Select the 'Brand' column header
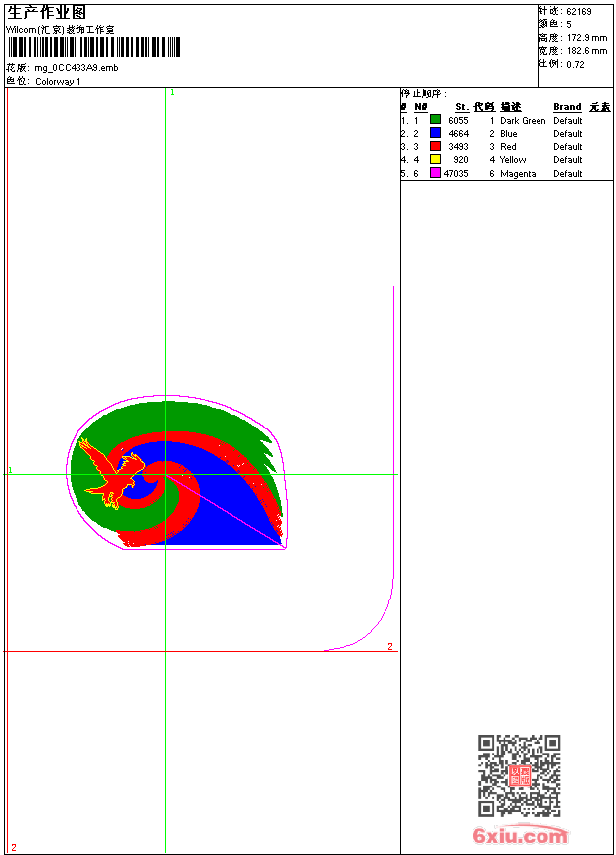This screenshot has width=616, height=855. pos(567,107)
